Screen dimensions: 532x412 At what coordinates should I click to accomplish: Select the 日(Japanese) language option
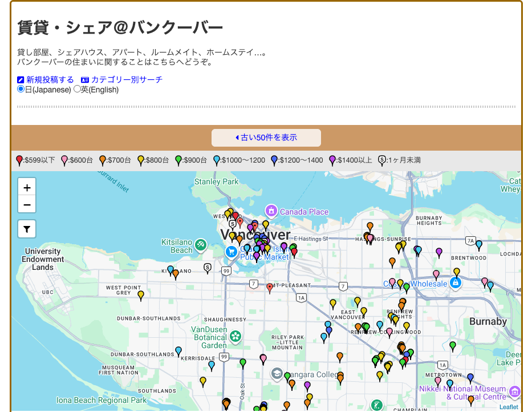20,89
